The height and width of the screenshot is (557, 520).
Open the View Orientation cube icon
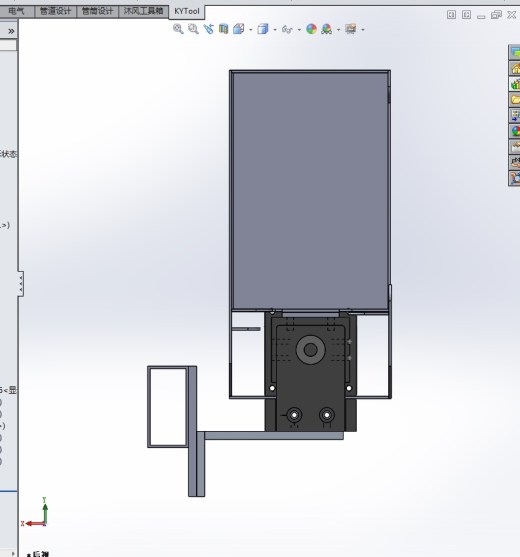[239, 29]
